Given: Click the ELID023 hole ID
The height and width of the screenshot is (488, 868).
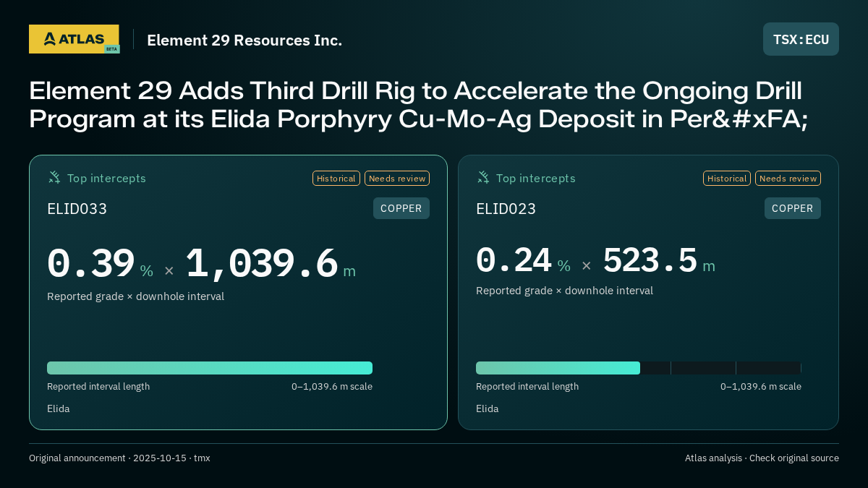Looking at the screenshot, I should point(506,209).
